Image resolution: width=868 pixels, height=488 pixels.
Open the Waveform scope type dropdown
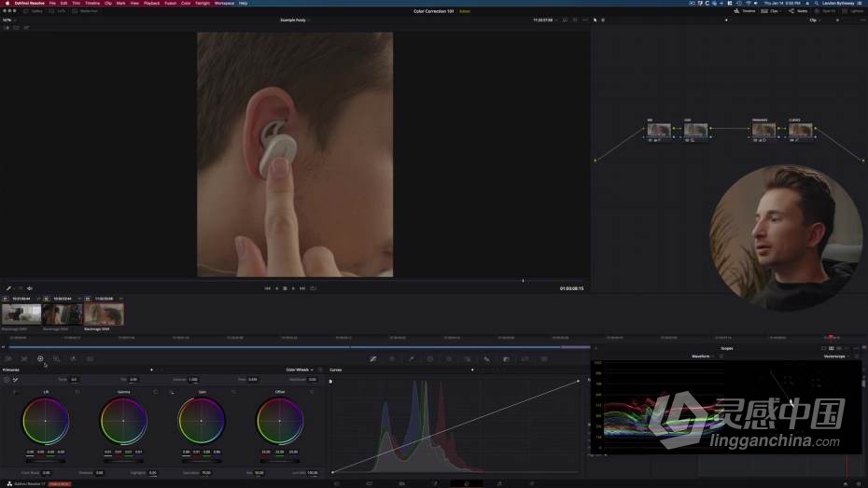703,356
